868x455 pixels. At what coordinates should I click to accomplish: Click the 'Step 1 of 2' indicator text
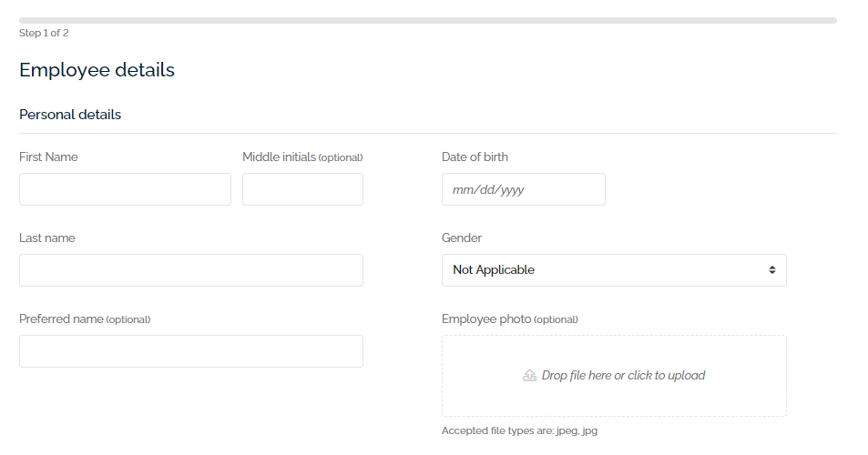[44, 33]
